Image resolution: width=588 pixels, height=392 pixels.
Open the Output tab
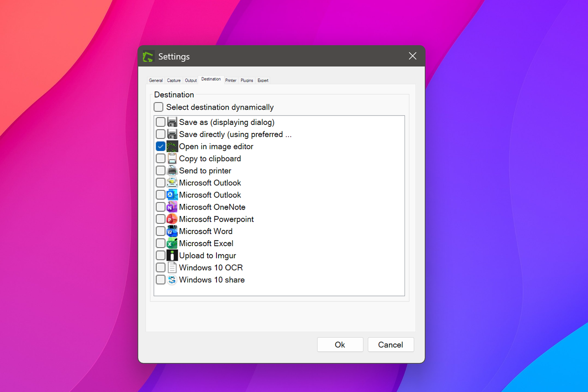pyautogui.click(x=191, y=80)
